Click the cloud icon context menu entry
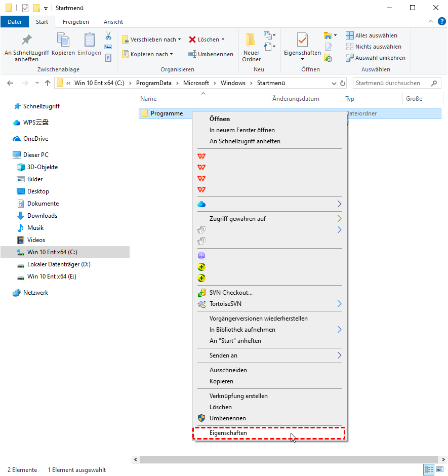This screenshot has width=448, height=476. point(269,204)
